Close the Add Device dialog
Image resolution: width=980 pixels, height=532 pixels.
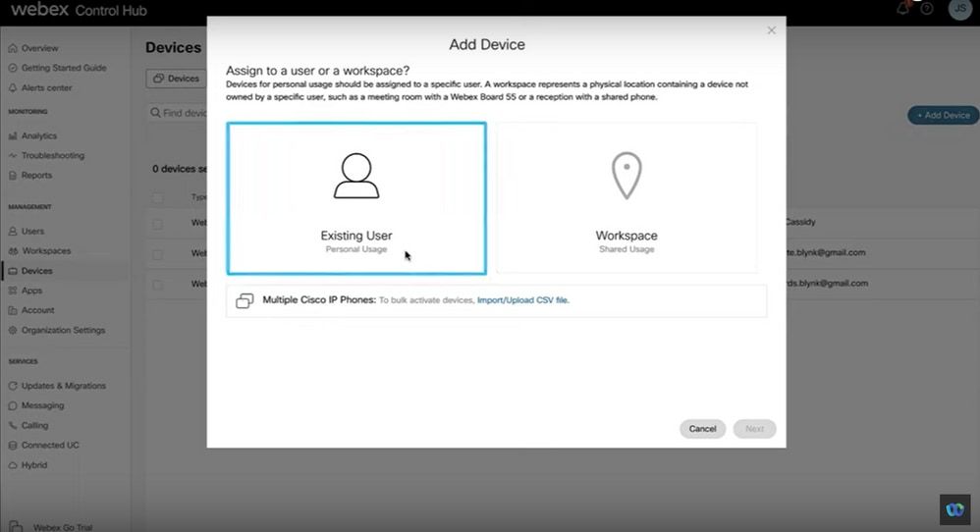[771, 30]
